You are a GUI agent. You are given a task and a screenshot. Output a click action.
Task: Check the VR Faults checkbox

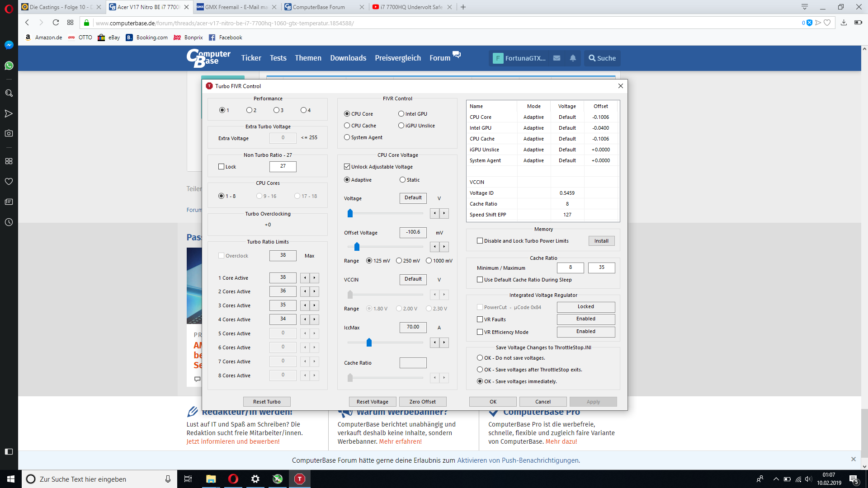click(480, 319)
